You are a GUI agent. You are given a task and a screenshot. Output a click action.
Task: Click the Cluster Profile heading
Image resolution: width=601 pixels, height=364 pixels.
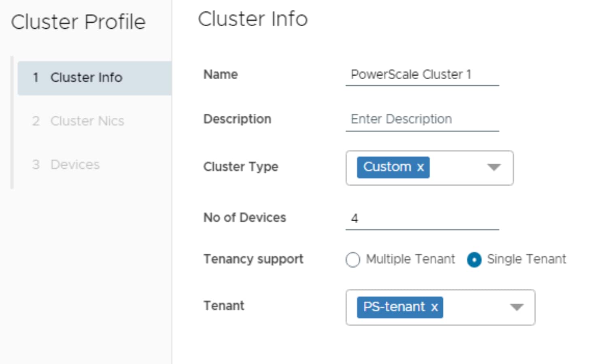coord(78,22)
